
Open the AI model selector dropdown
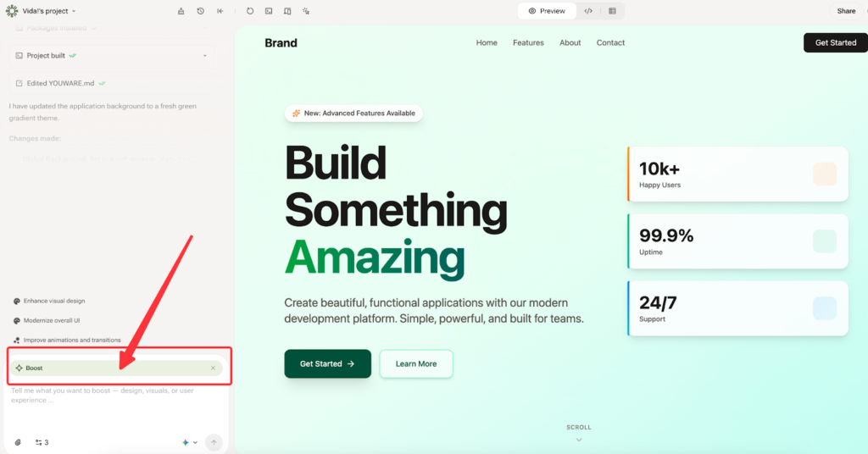pos(190,442)
